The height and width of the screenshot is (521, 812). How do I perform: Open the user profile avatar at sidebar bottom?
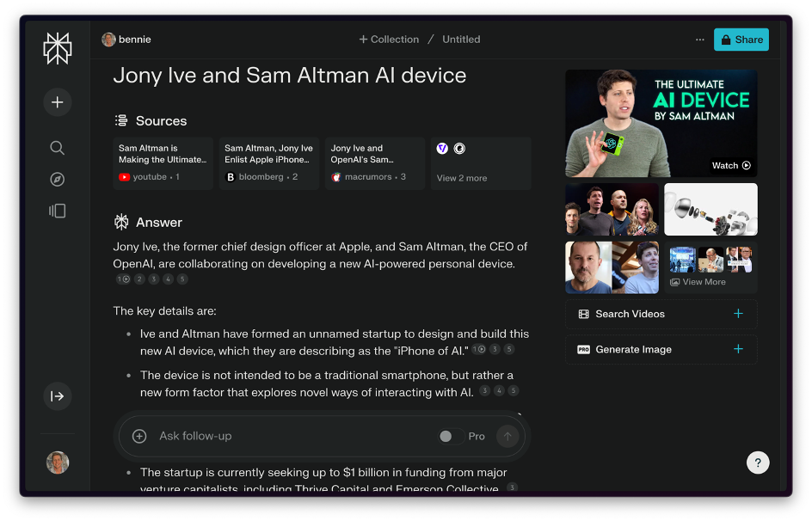pos(58,463)
